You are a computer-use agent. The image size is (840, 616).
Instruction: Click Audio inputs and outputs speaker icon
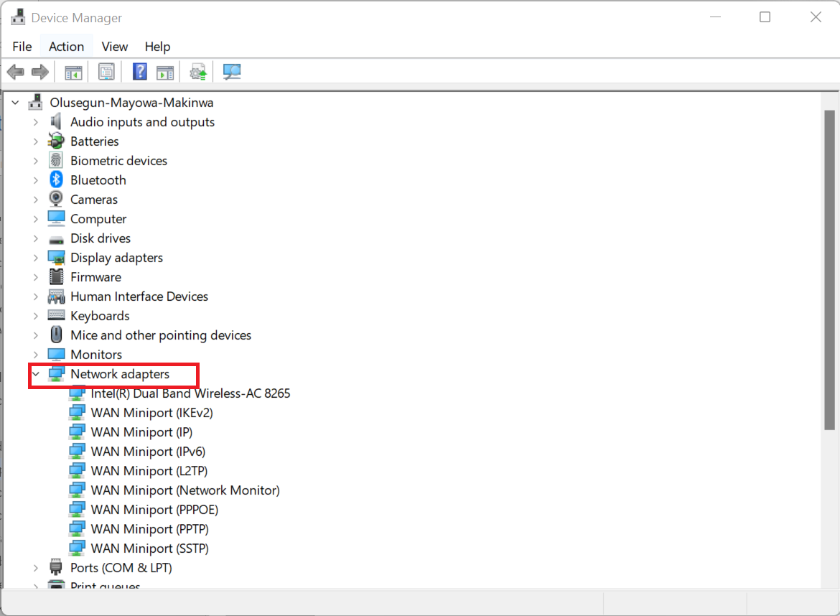[x=56, y=121]
